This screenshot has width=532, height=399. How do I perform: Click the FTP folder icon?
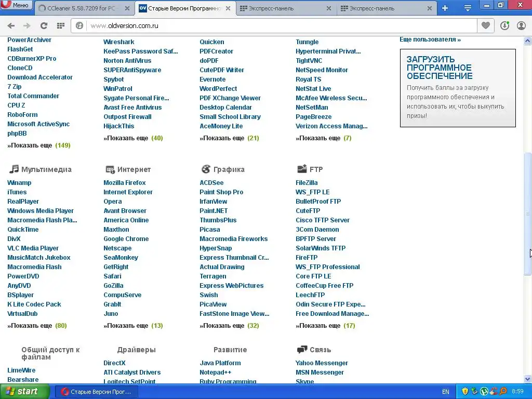pos(302,169)
